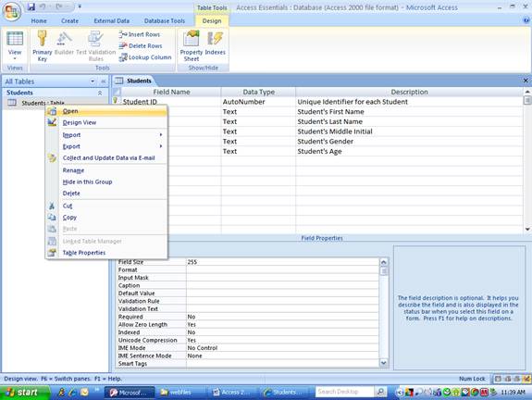Choose Design View from the context menu
The image size is (532, 400).
coord(106,122)
